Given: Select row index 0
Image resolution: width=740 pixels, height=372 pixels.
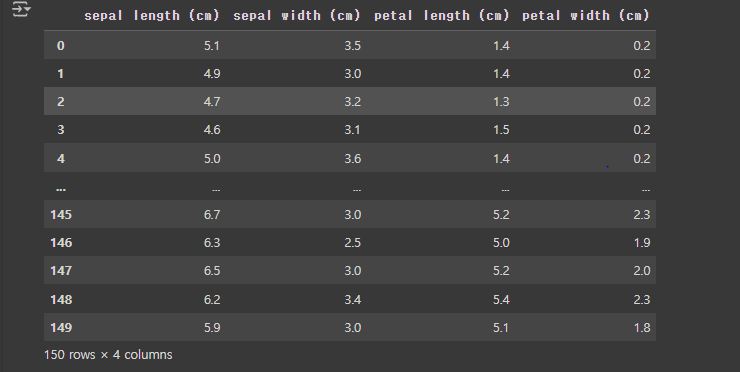Looking at the screenshot, I should click(61, 46).
